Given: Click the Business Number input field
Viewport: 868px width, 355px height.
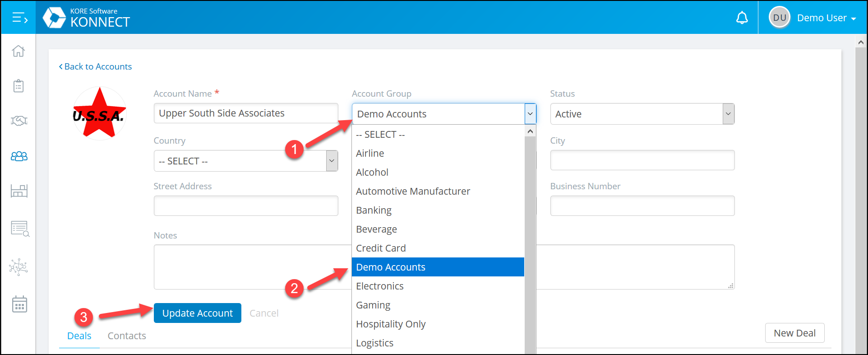Looking at the screenshot, I should 642,206.
